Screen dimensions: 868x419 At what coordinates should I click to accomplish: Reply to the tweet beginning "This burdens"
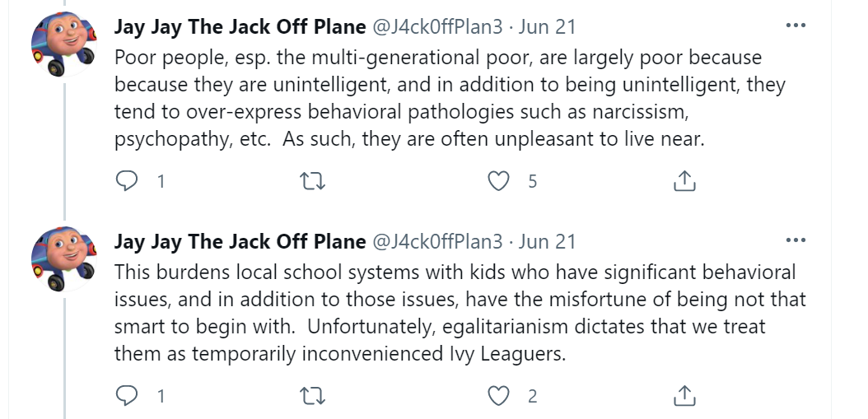tap(126, 396)
